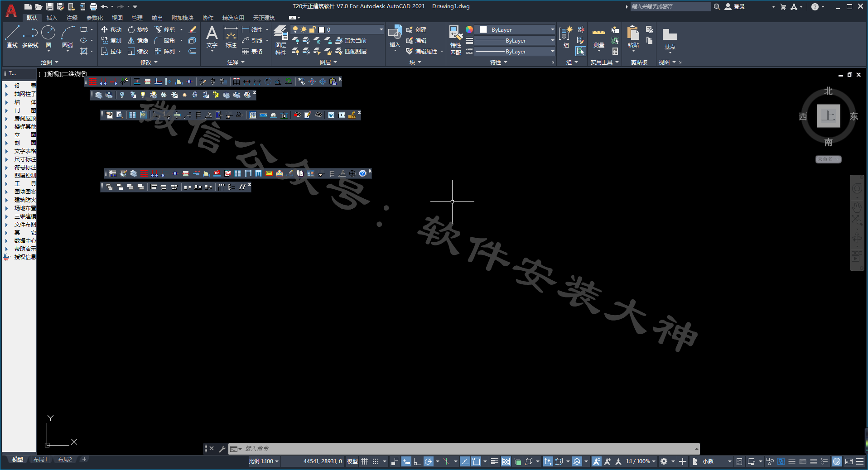Click the 特性匹配 match properties icon
The height and width of the screenshot is (470, 868).
(456, 40)
